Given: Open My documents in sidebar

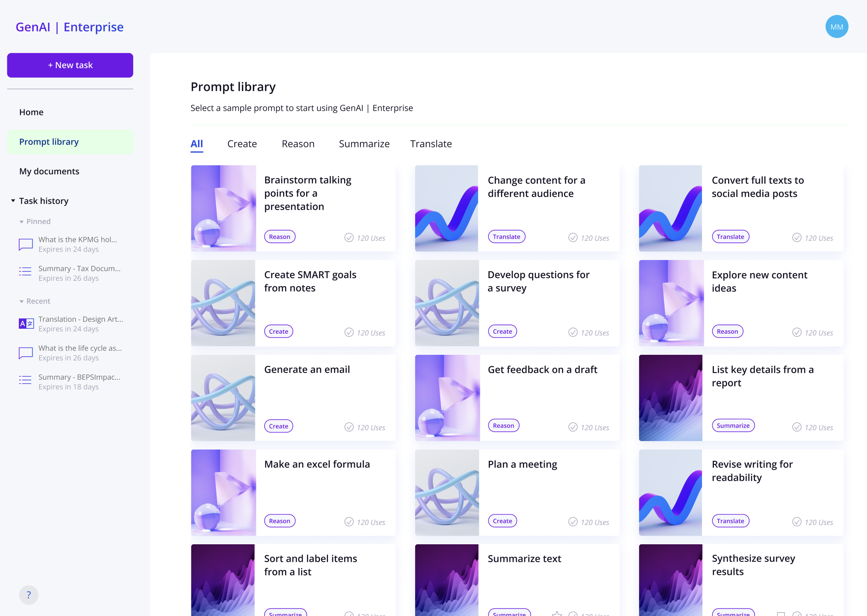Looking at the screenshot, I should [49, 171].
